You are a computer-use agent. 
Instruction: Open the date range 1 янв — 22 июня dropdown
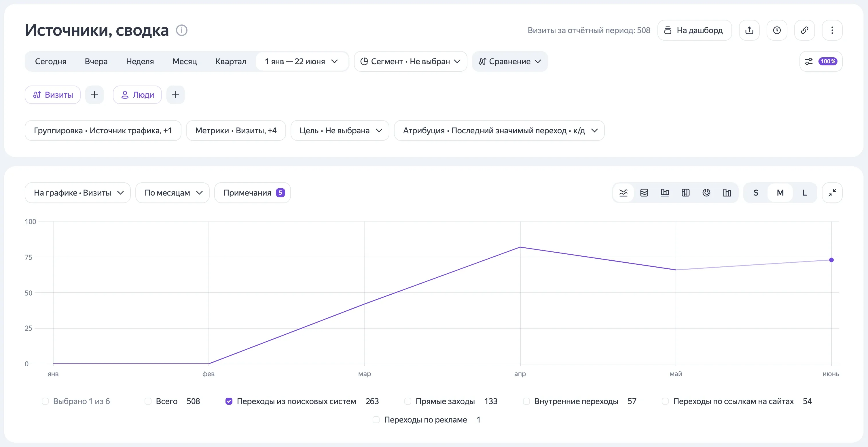point(301,61)
